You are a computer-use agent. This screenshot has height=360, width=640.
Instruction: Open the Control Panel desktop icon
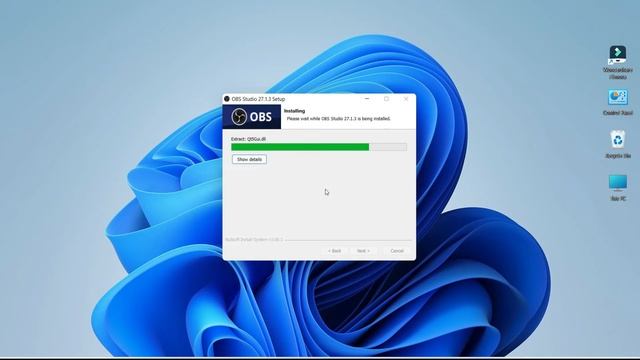618,102
